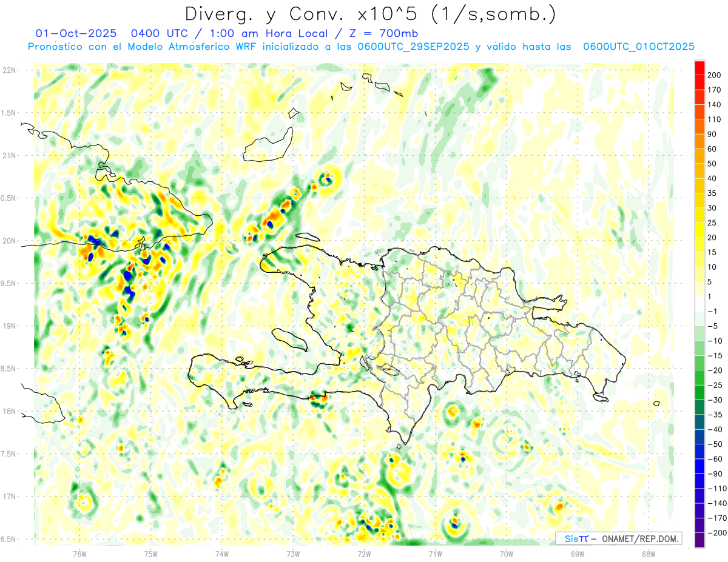Click the '9.5N' latitude label
The width and height of the screenshot is (728, 562).
[x=9, y=284]
